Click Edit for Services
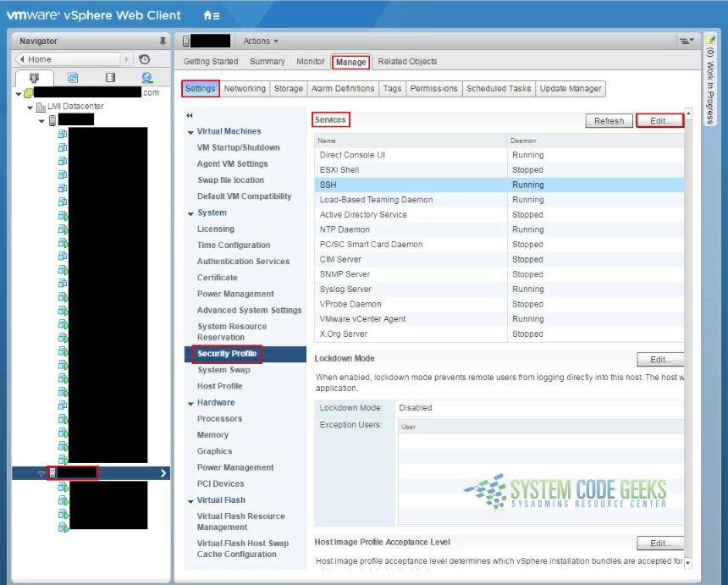The width and height of the screenshot is (728, 585). coord(659,121)
